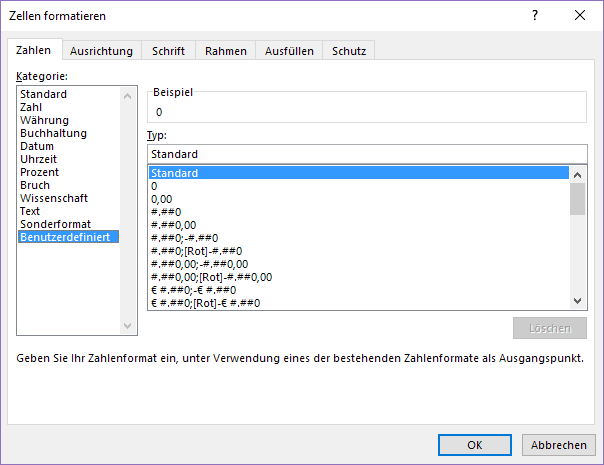Go to the Rahmen tab
This screenshot has height=465, width=604.
(x=226, y=51)
